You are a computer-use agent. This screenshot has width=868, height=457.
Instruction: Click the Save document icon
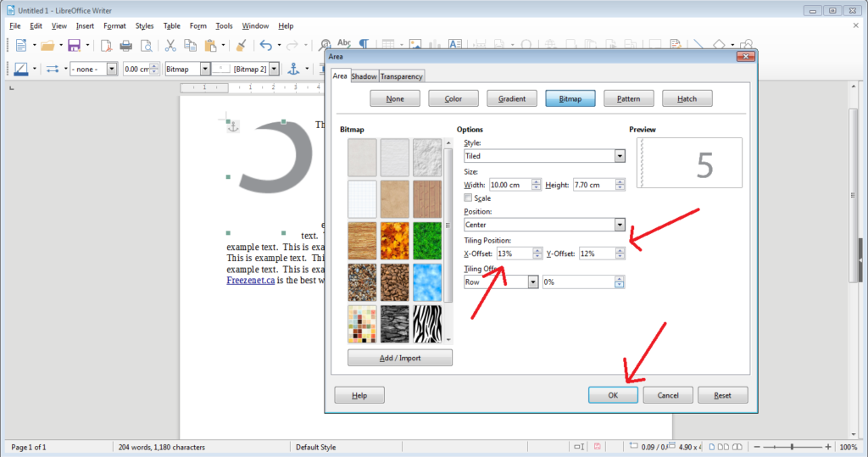74,45
